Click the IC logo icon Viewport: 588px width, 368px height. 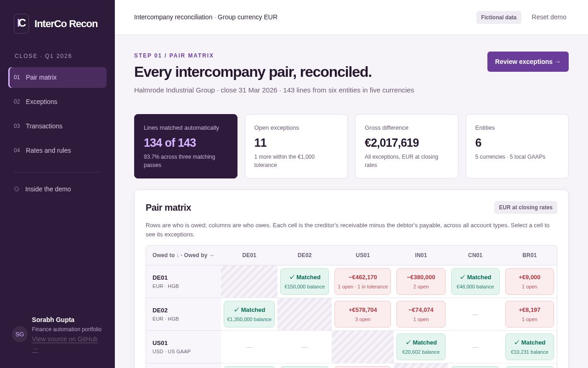tap(21, 23)
